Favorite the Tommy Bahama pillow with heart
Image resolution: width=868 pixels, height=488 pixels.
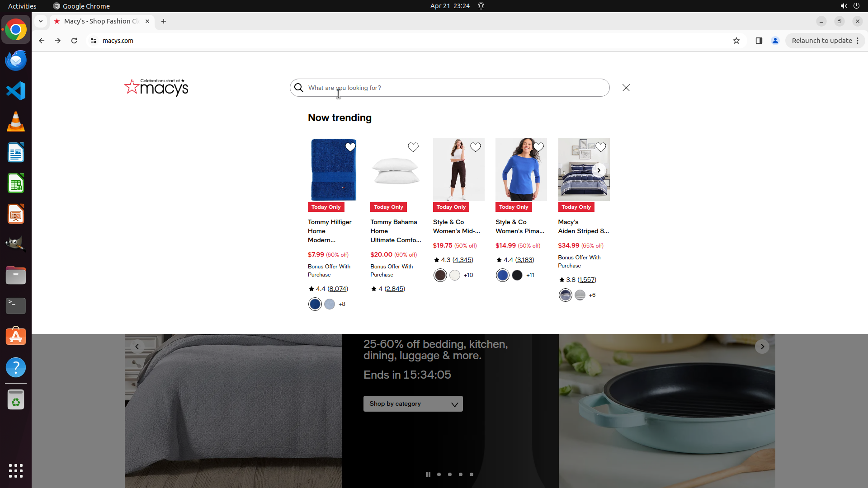(413, 147)
